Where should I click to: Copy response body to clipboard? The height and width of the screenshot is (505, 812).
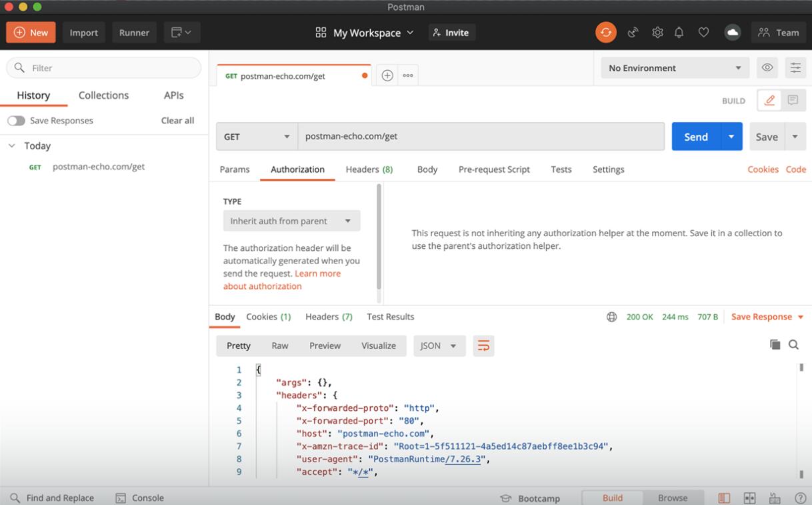coord(775,344)
